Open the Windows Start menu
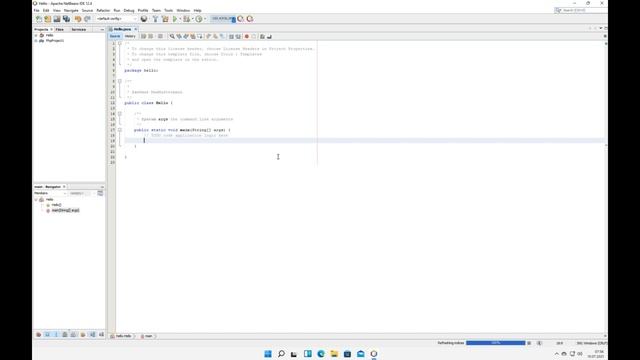 coord(268,353)
